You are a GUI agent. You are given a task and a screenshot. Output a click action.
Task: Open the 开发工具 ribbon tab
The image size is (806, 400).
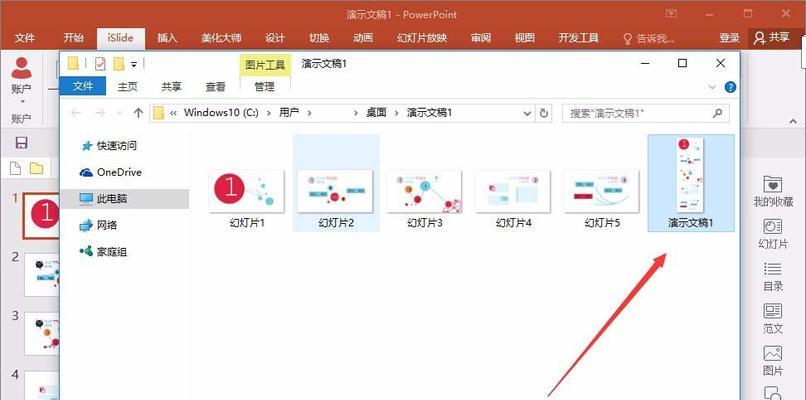pos(578,38)
